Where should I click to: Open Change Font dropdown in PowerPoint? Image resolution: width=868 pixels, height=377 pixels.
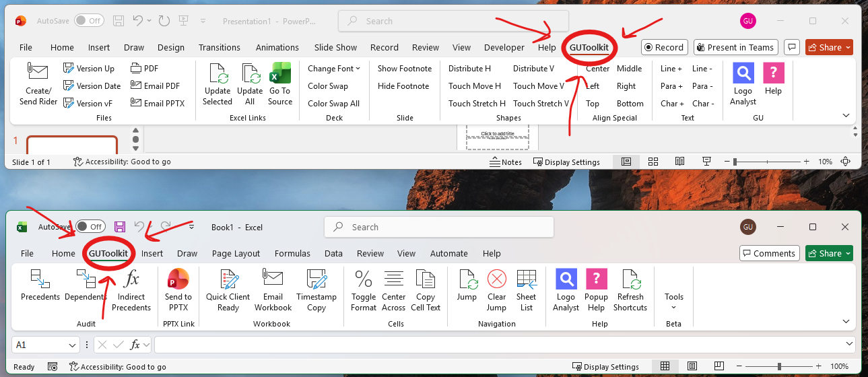pyautogui.click(x=334, y=68)
